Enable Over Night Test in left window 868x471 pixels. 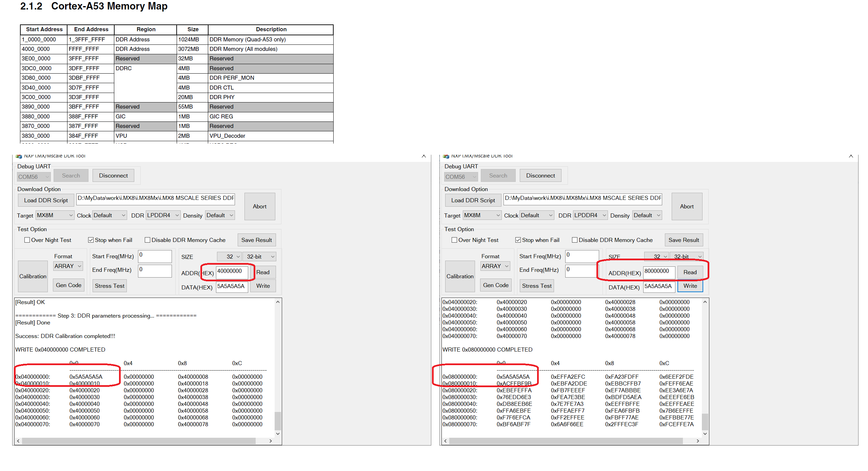[27, 240]
